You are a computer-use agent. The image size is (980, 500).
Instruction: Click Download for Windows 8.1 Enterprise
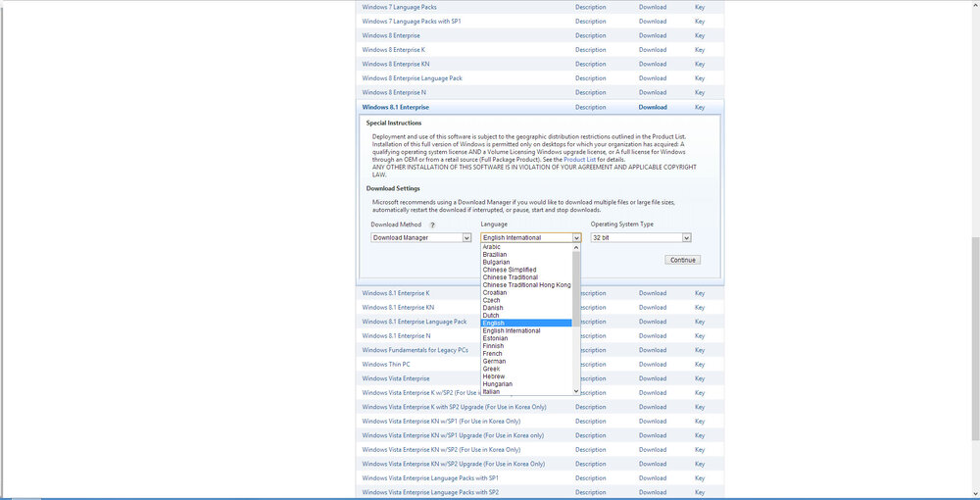coord(653,108)
